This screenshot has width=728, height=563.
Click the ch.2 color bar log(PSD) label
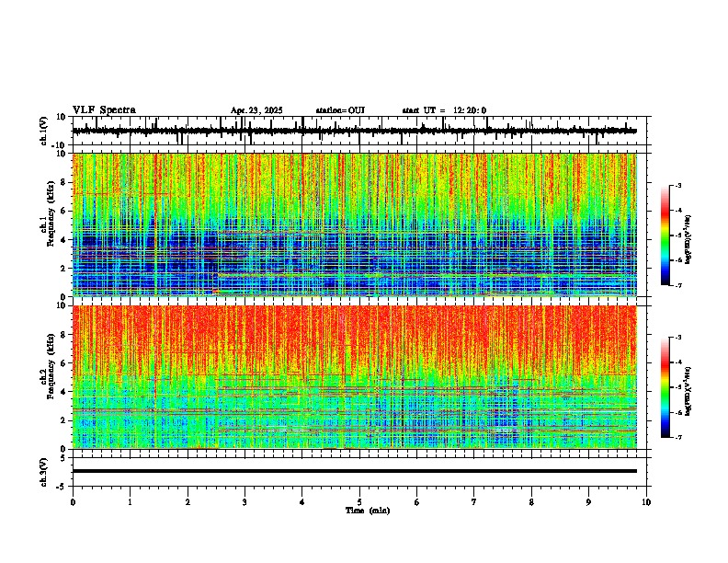pos(688,391)
